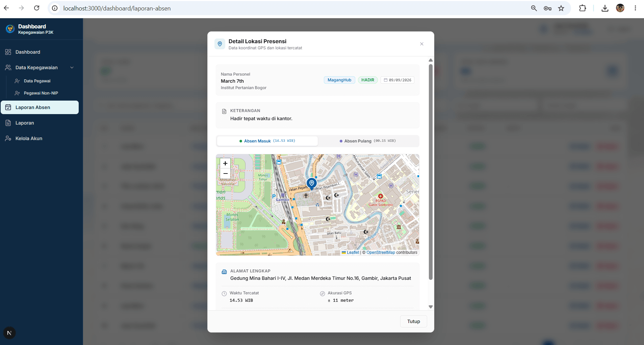644x345 pixels.
Task: Click the Akurasi GPS icon
Action: 323,294
